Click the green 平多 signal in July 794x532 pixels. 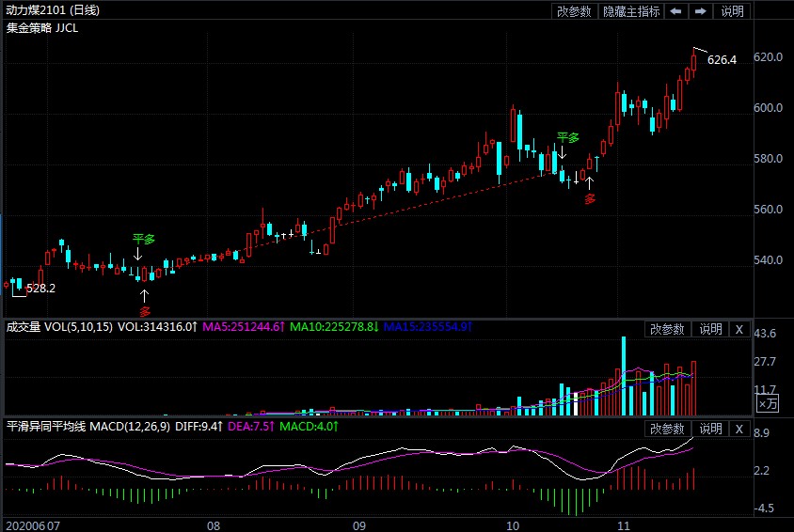[143, 239]
